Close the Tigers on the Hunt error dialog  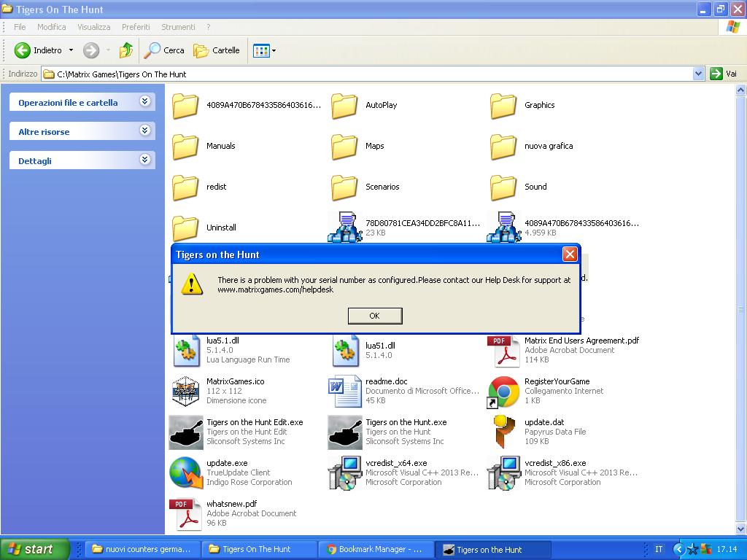coord(569,254)
